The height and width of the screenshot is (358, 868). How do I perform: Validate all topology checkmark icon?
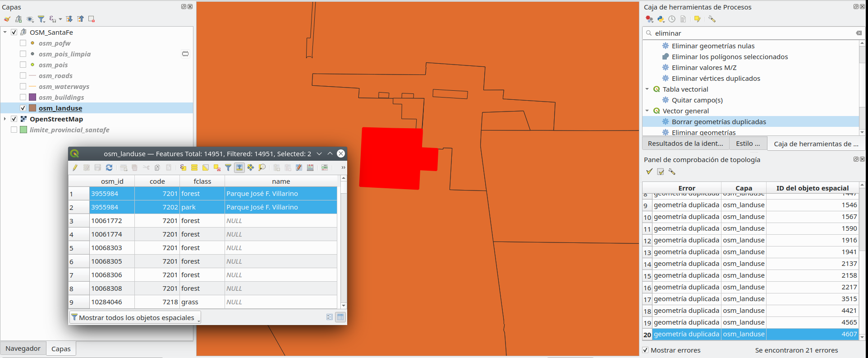(x=649, y=172)
